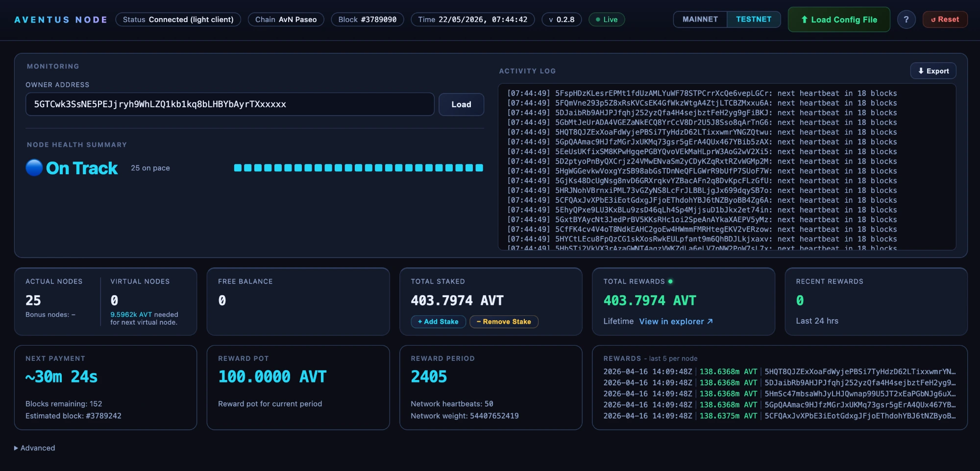
Task: Click the Recent Rewards value 0
Action: point(800,301)
